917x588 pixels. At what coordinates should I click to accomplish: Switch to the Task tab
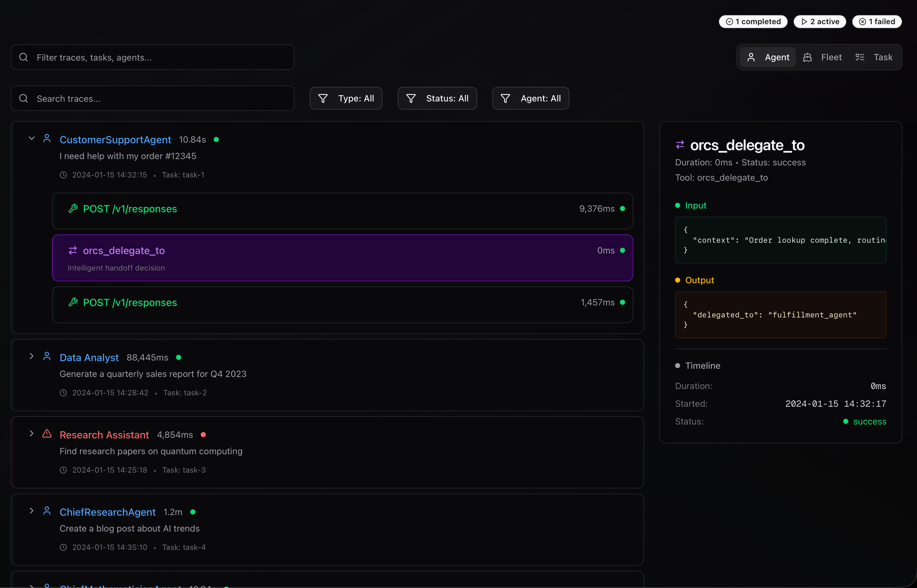874,57
